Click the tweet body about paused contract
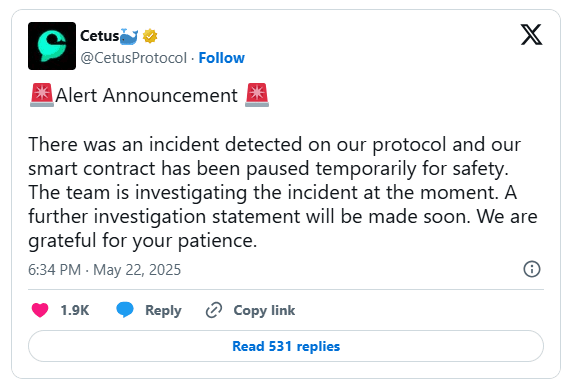 (283, 192)
